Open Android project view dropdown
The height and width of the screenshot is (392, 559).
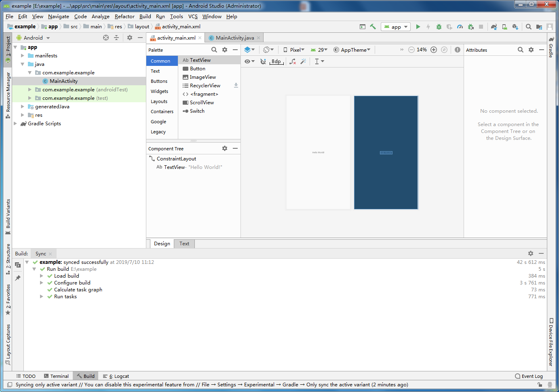pos(33,38)
